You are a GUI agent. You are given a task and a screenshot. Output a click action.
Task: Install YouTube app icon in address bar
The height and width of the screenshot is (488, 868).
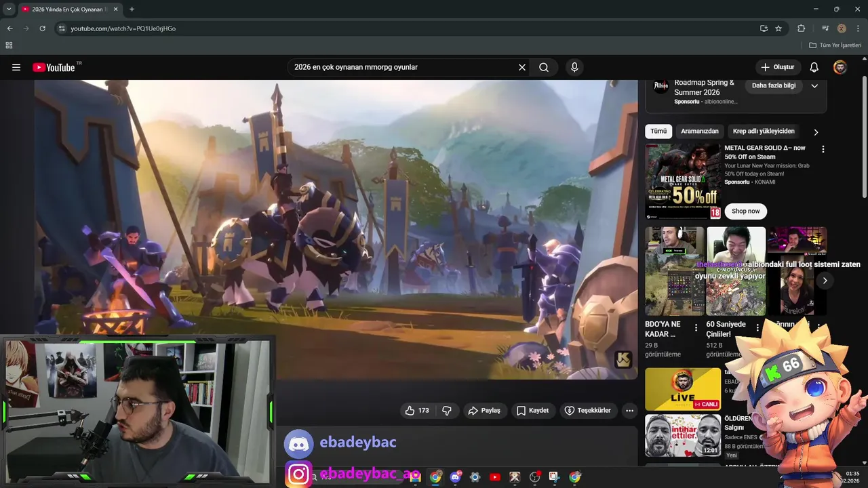coord(764,28)
